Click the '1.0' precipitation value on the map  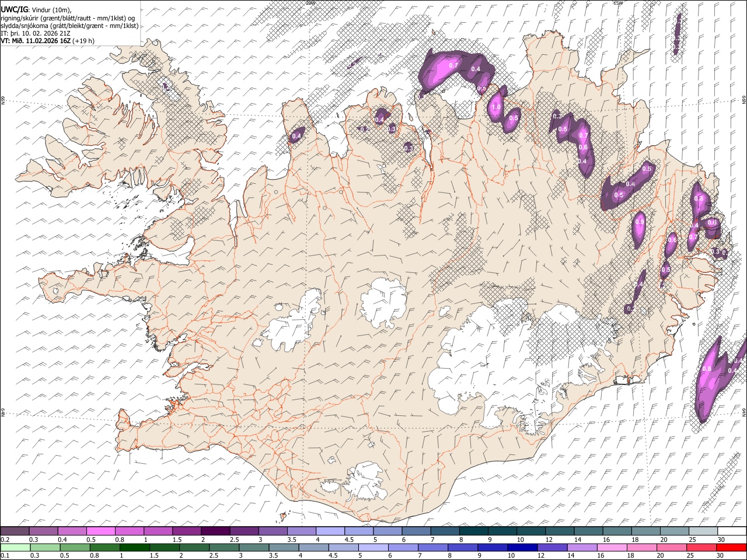pyautogui.click(x=497, y=107)
